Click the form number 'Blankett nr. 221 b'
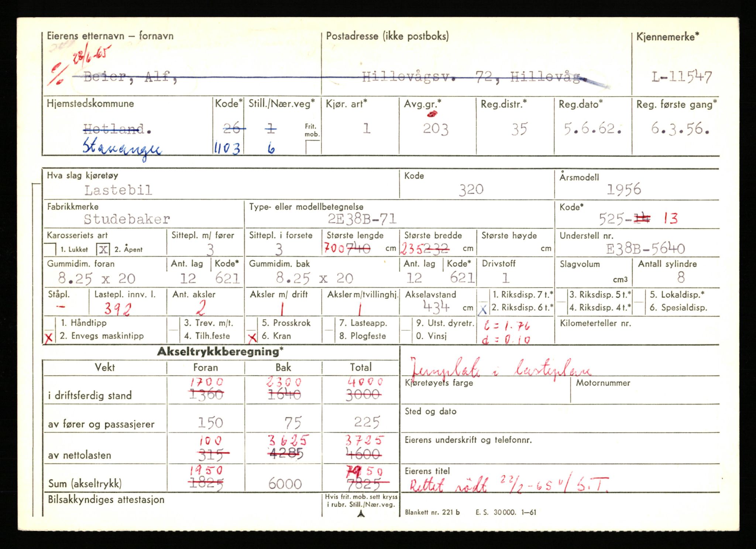 click(432, 512)
